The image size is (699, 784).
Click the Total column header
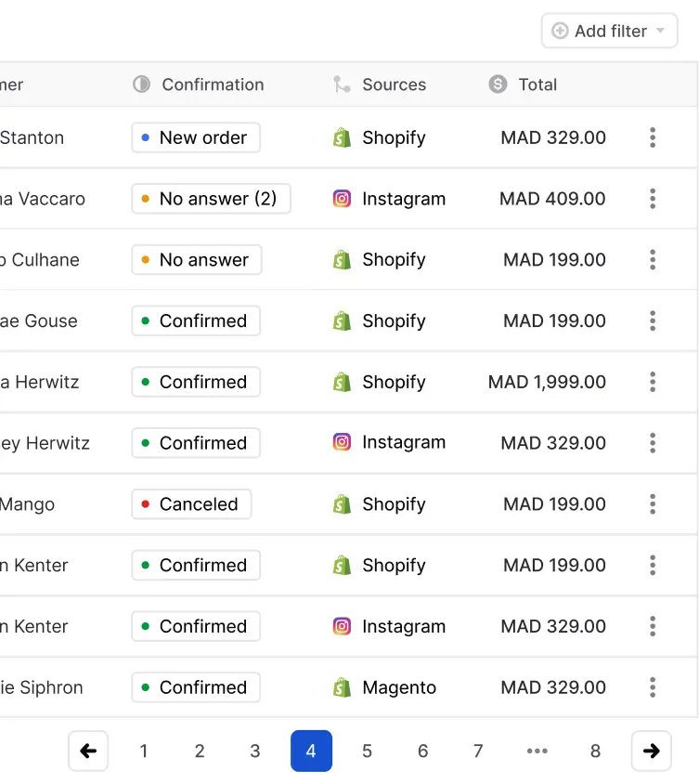pos(537,85)
